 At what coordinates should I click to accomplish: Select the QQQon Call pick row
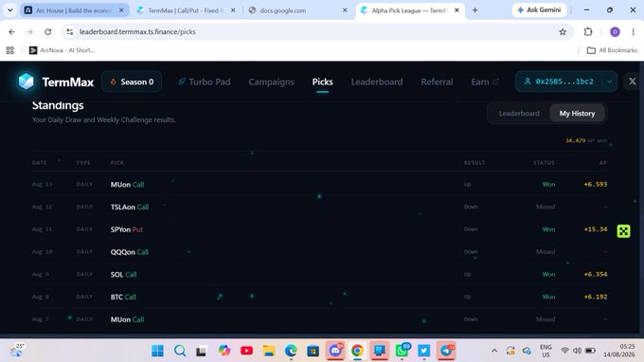click(319, 252)
